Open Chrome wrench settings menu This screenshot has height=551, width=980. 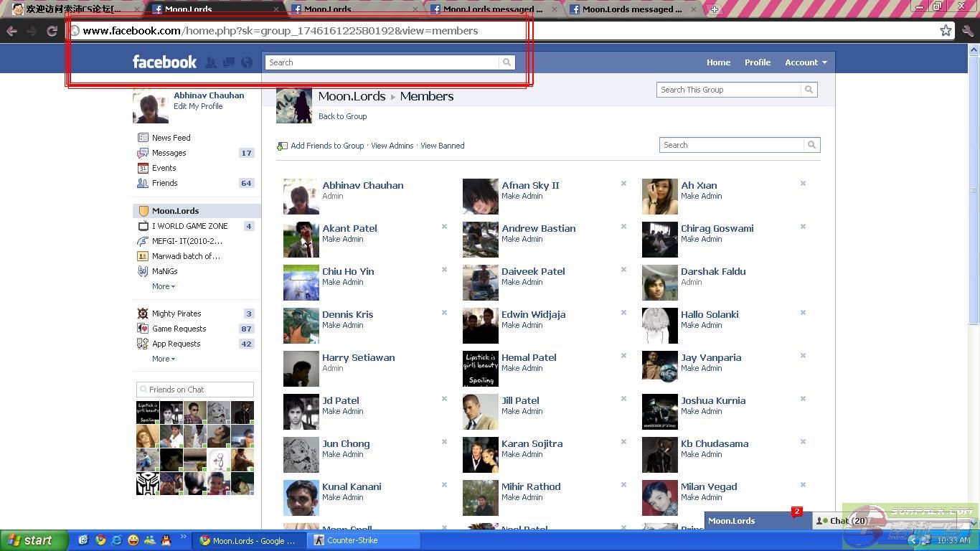967,31
